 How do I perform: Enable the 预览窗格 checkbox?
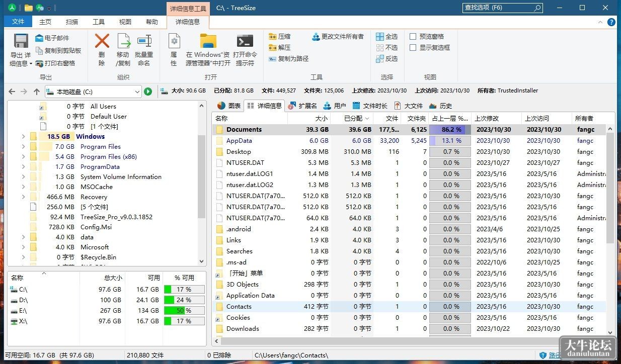(x=413, y=37)
